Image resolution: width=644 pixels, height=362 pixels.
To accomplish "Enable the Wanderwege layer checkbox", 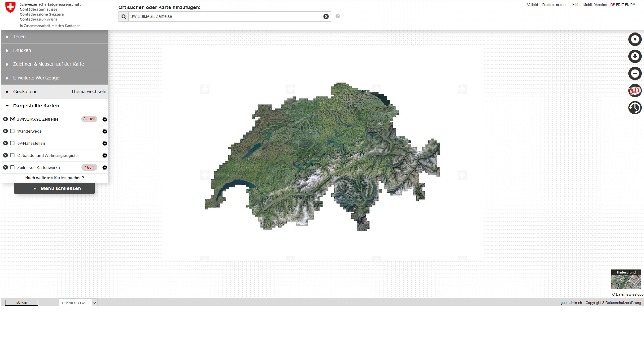I will pyautogui.click(x=12, y=131).
